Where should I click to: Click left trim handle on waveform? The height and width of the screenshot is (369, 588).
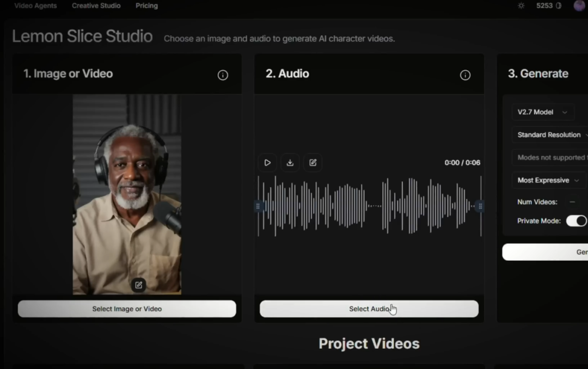[x=258, y=206]
